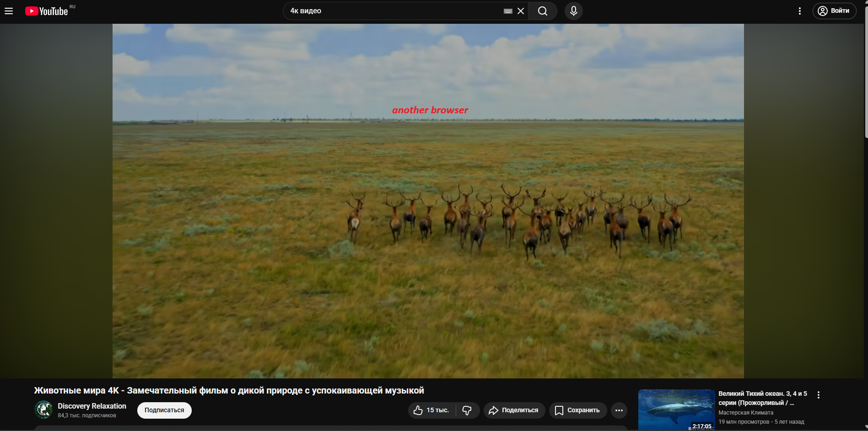Open the hamburger guide menu
868x431 pixels.
pos(9,11)
